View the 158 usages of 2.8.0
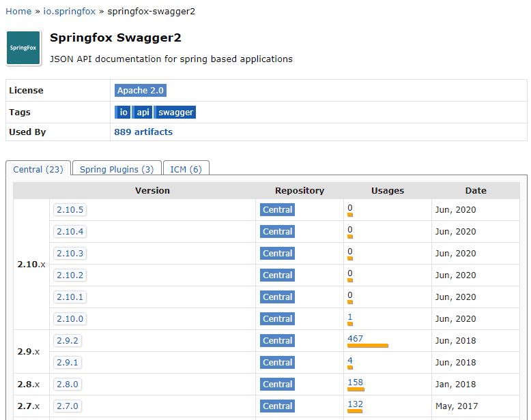Image resolution: width=531 pixels, height=420 pixels. (355, 382)
